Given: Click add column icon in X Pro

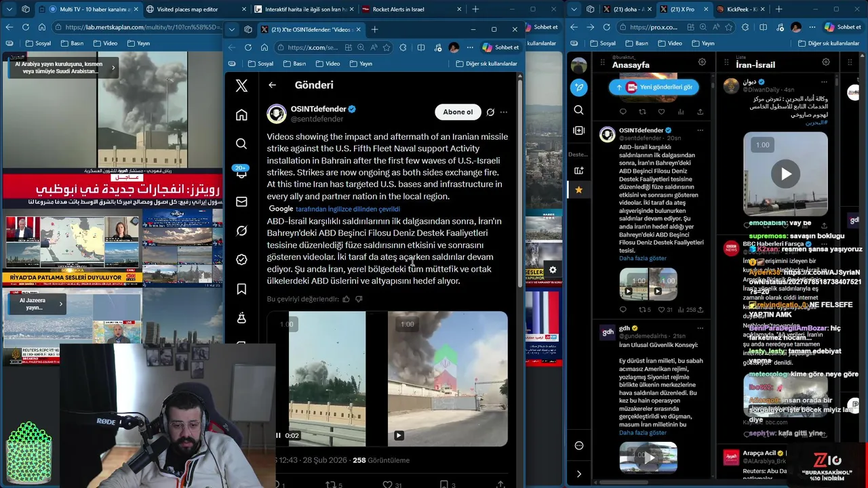Looking at the screenshot, I should [578, 130].
